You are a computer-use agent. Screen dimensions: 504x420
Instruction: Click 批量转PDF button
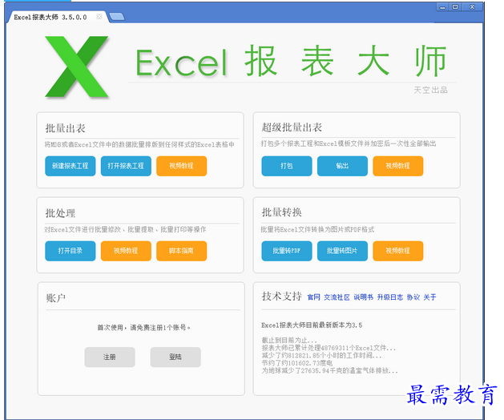coord(286,251)
